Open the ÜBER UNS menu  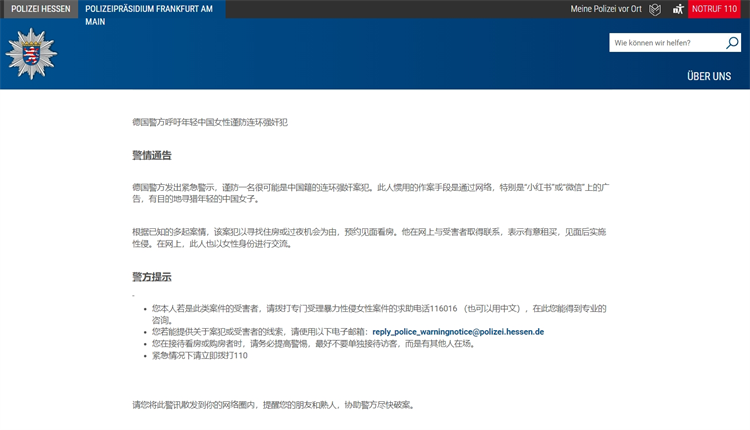[708, 76]
